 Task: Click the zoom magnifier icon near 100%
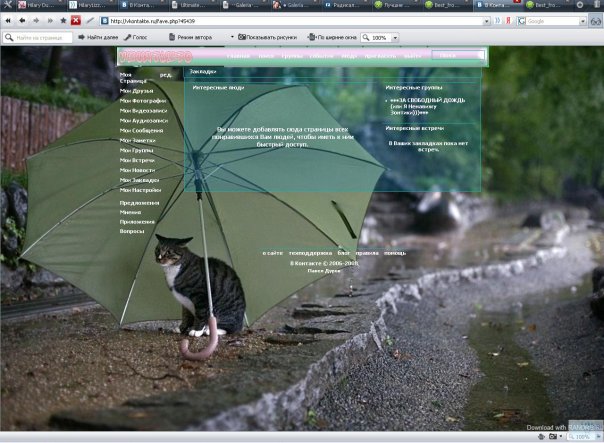pos(366,37)
